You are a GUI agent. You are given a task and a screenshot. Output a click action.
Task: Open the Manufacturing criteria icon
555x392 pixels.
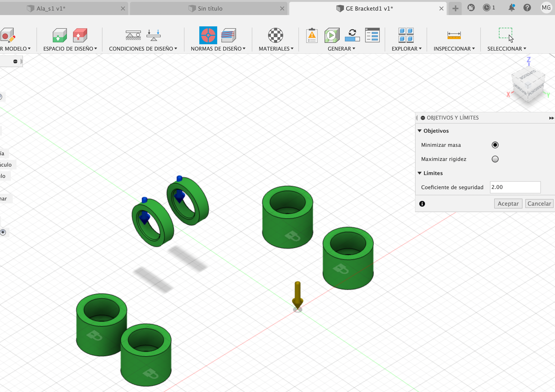click(229, 35)
